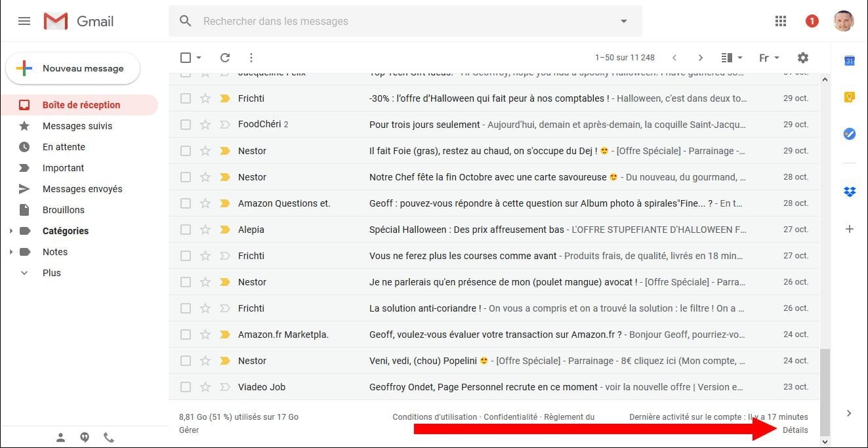
Task: Open email "Spécial Halloween : Des prix affreusement bas"
Action: (x=466, y=230)
